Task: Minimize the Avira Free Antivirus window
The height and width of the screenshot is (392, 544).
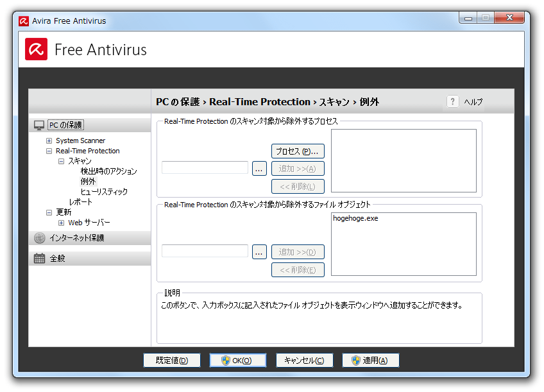Action: [x=468, y=18]
